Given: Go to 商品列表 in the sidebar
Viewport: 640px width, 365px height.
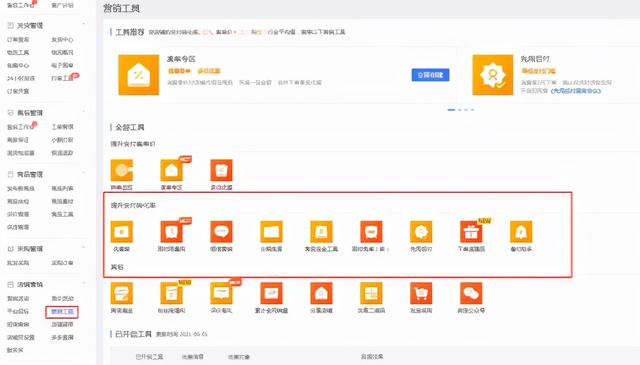Looking at the screenshot, I should pos(62,189).
